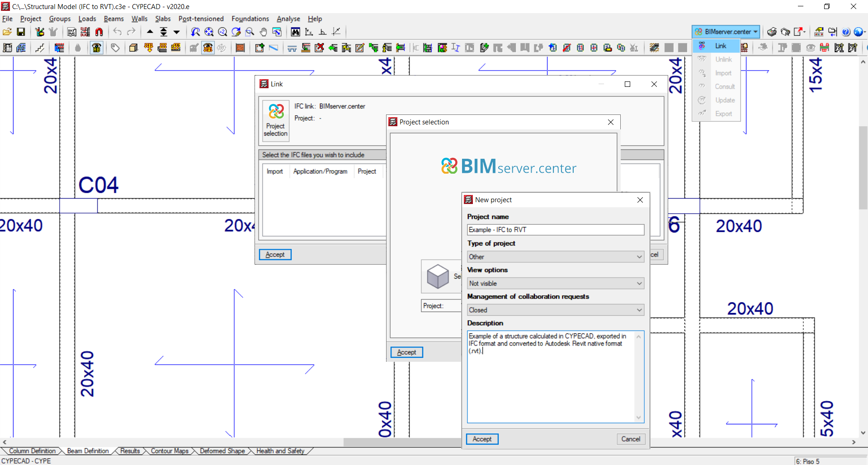Image resolution: width=868 pixels, height=465 pixels.
Task: Click the Undo arrow icon
Action: click(x=117, y=32)
